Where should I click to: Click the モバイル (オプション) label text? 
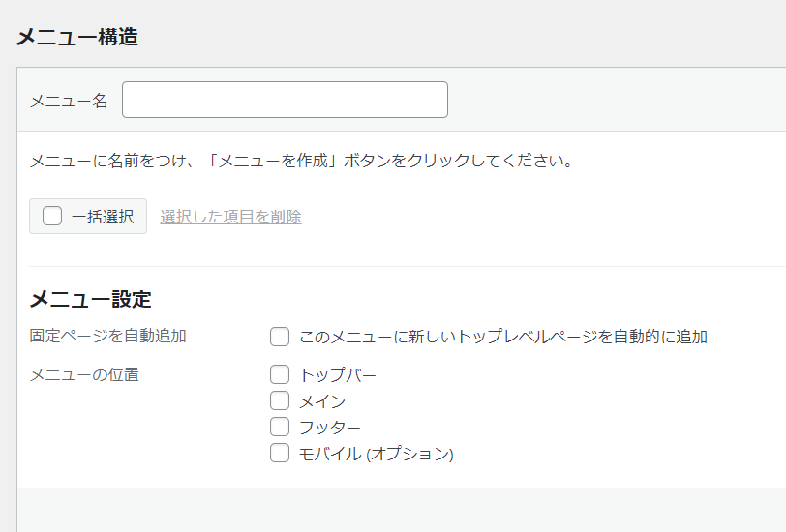[x=377, y=454]
